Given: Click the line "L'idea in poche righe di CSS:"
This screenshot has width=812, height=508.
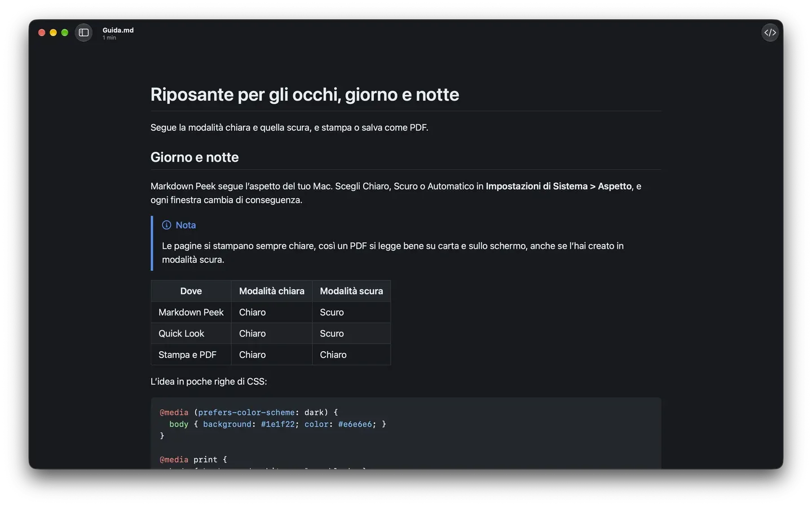Looking at the screenshot, I should [x=209, y=382].
